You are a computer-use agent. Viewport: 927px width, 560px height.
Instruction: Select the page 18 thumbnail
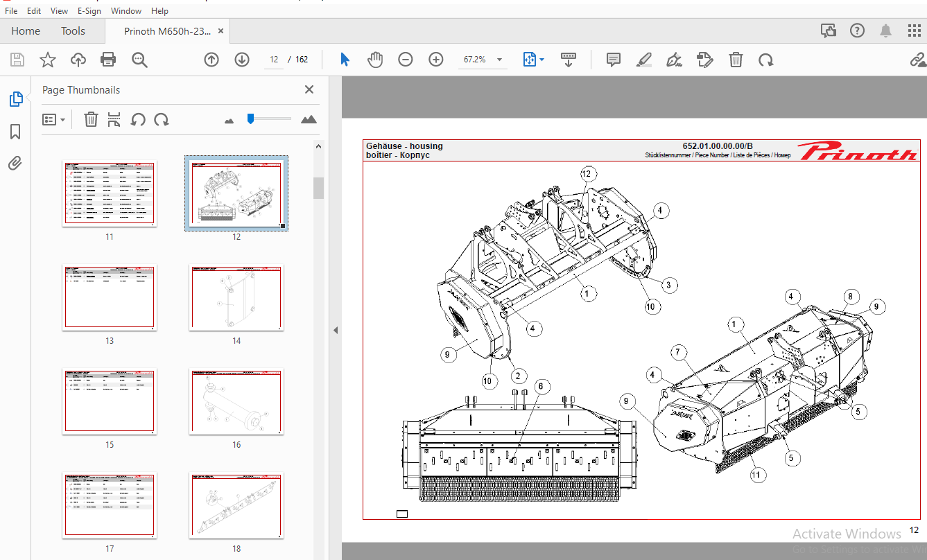click(x=236, y=505)
